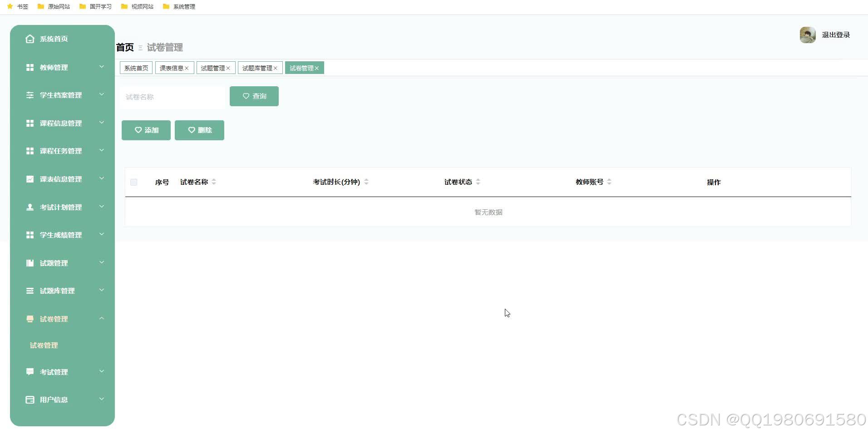Screen dimensions: 868x434
Task: Sort table by 试卷名称 column arrows
Action: pyautogui.click(x=214, y=182)
